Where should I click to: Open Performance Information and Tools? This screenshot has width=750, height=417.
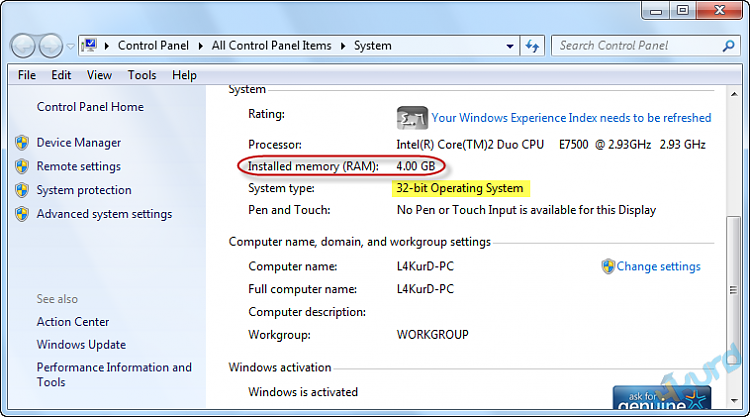(114, 374)
